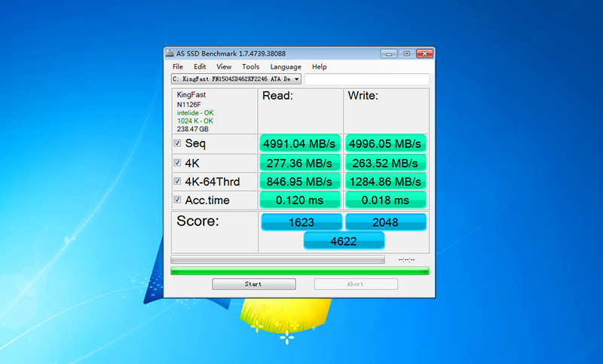Click the Seq write result 4996.05 MB/s
This screenshot has height=364, width=603.
(x=385, y=144)
